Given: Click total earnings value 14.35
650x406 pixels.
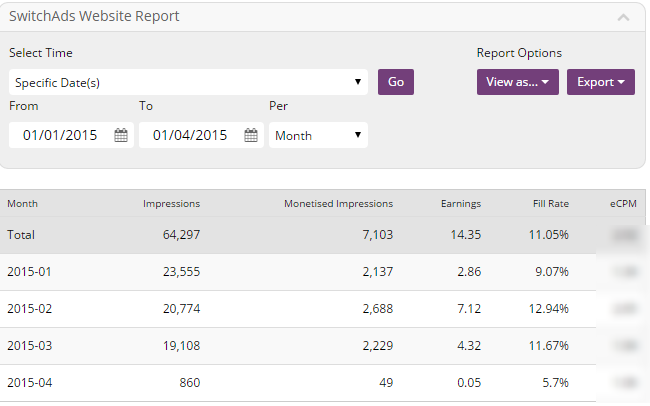Looking at the screenshot, I should click(466, 235).
